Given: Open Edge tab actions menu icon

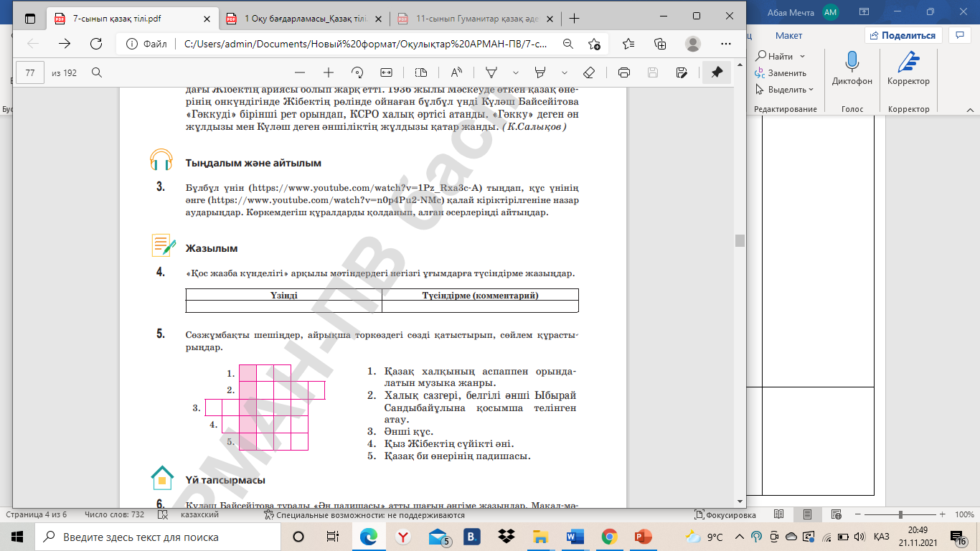Looking at the screenshot, I should click(30, 19).
